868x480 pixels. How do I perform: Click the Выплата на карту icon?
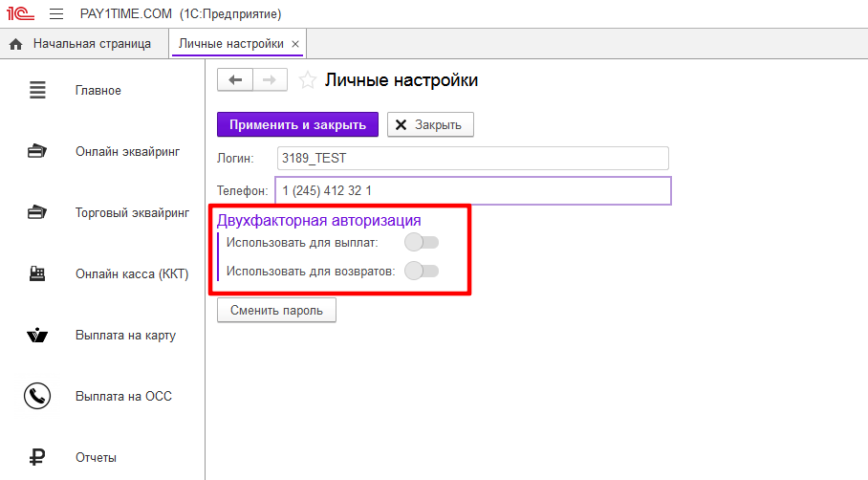point(37,336)
